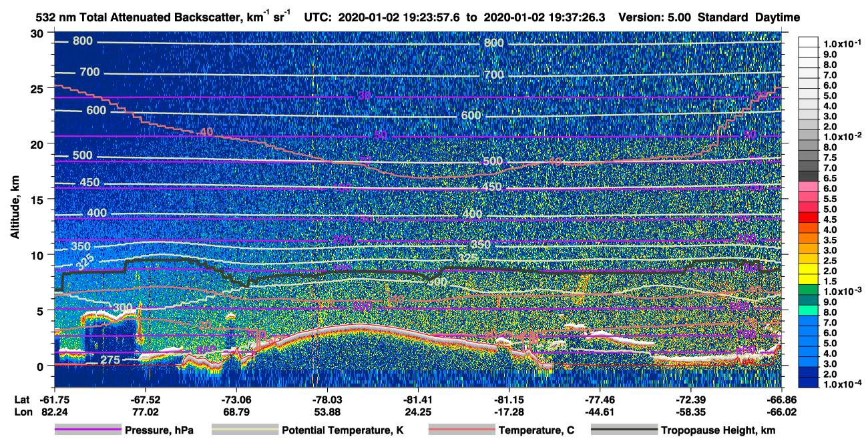Click the altitude axis tick '15'
The image size is (868, 445).
point(37,199)
